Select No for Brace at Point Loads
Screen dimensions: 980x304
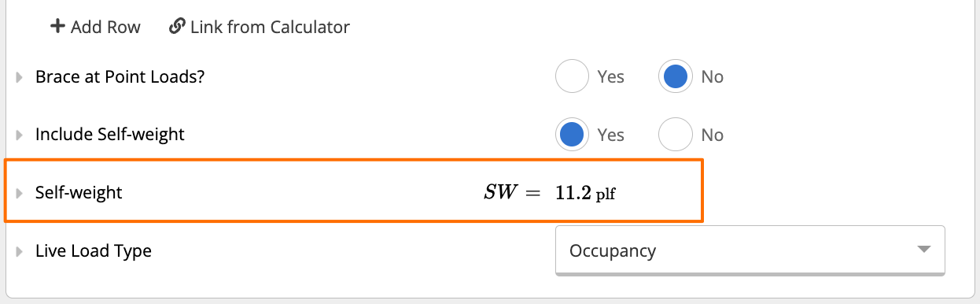(x=676, y=76)
